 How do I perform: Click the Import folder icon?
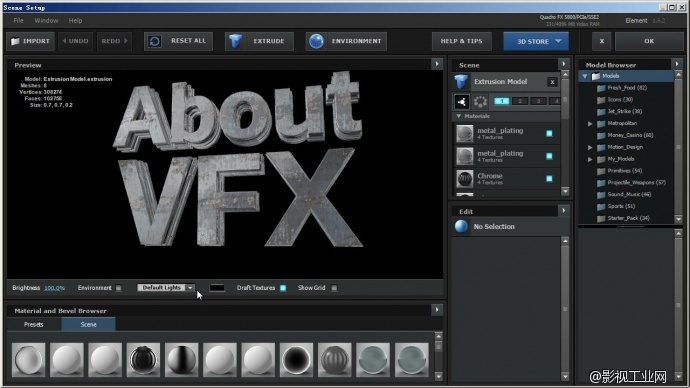[15, 41]
